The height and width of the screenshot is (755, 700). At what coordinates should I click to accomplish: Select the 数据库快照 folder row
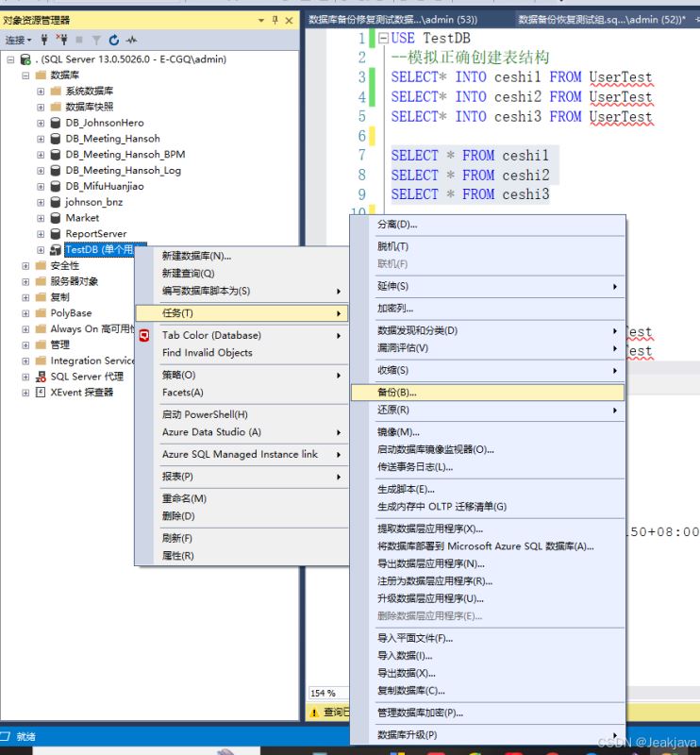89,107
